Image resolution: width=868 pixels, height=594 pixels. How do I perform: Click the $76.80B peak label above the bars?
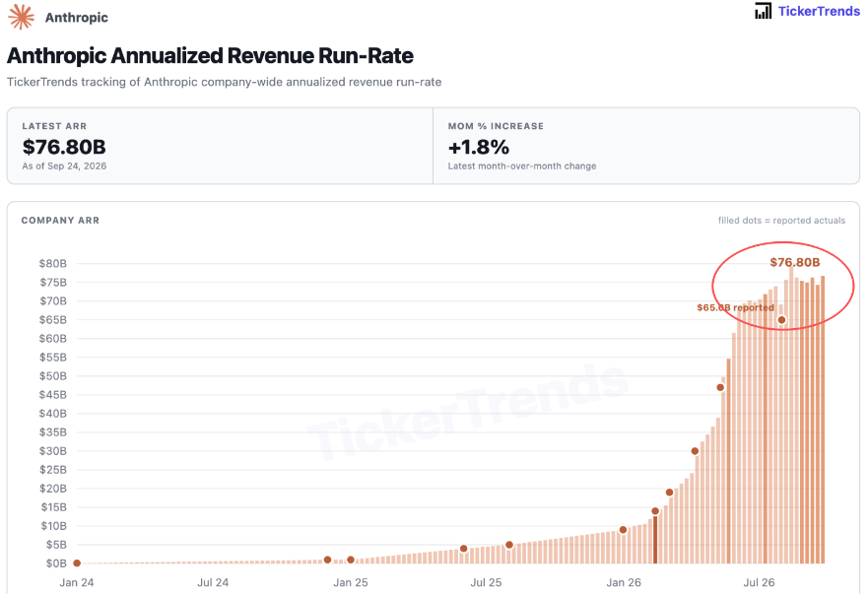[795, 262]
